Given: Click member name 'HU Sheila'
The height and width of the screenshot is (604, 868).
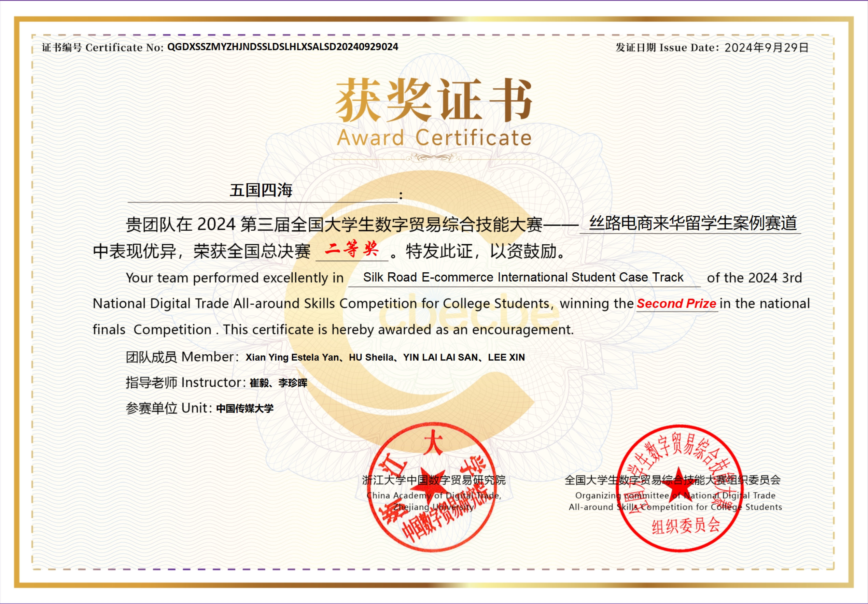Looking at the screenshot, I should tap(371, 357).
